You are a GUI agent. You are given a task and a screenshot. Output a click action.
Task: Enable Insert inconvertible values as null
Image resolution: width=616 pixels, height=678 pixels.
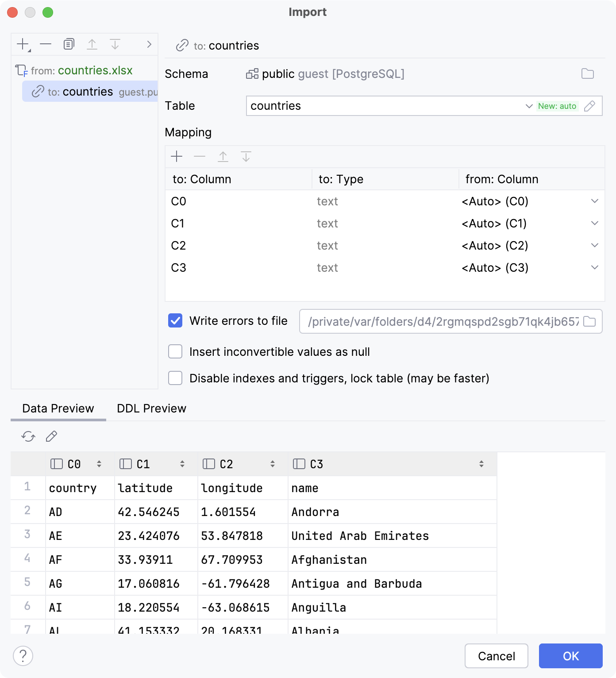pos(175,351)
